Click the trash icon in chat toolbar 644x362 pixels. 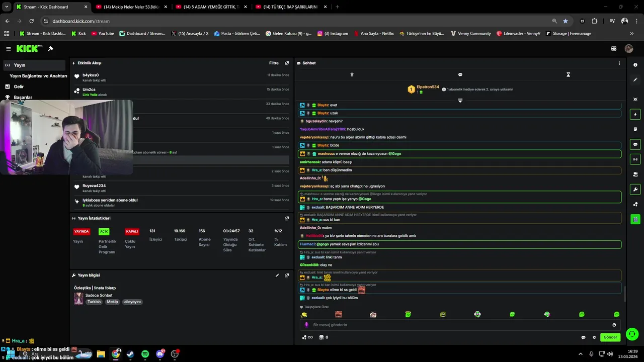click(x=352, y=74)
